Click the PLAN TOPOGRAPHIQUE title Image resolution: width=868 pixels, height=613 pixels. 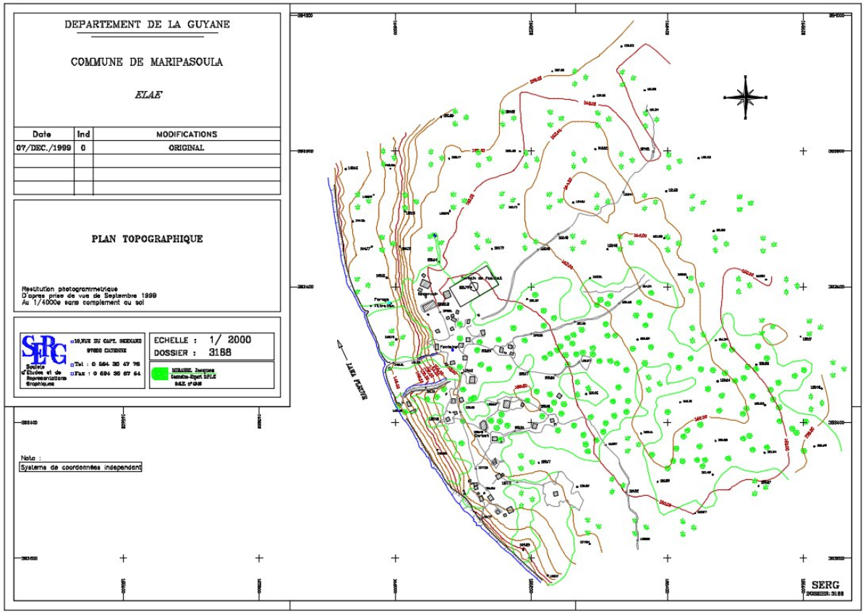tap(147, 239)
